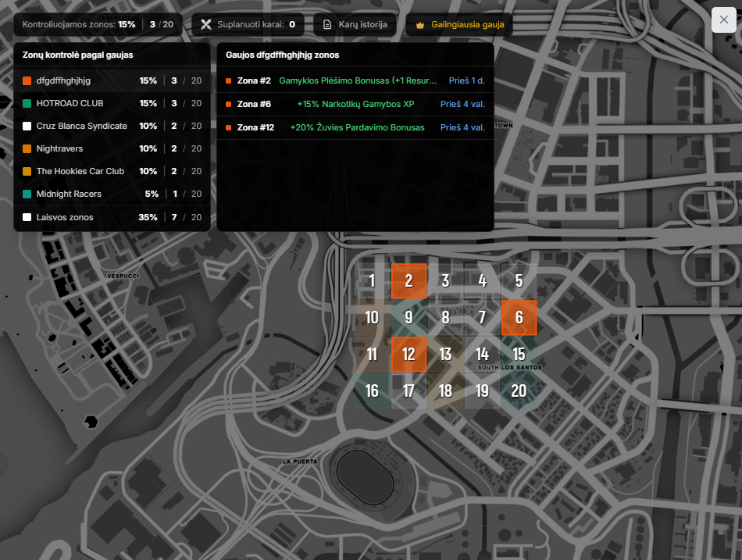Select map zone tile 16
The image size is (742, 560).
(x=372, y=391)
